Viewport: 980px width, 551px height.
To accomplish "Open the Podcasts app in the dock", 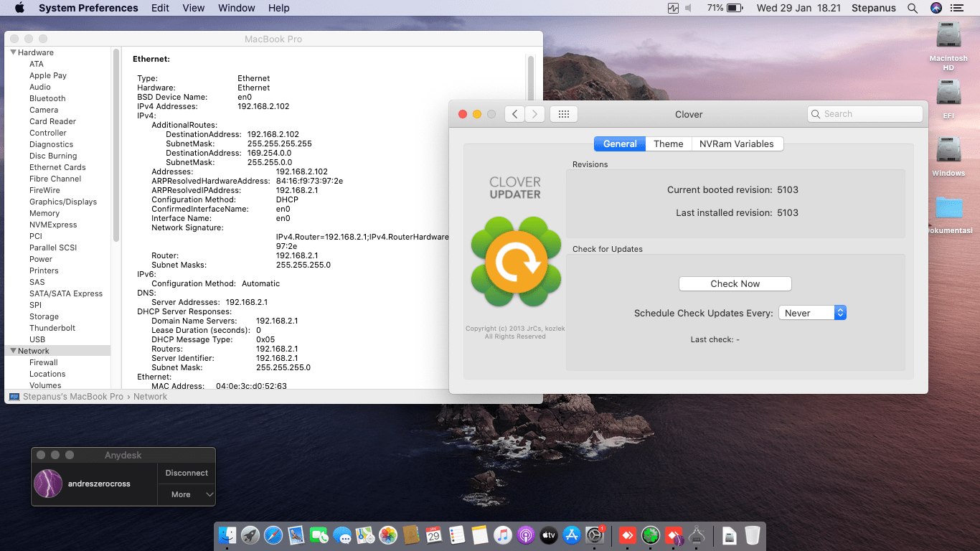I will [525, 535].
